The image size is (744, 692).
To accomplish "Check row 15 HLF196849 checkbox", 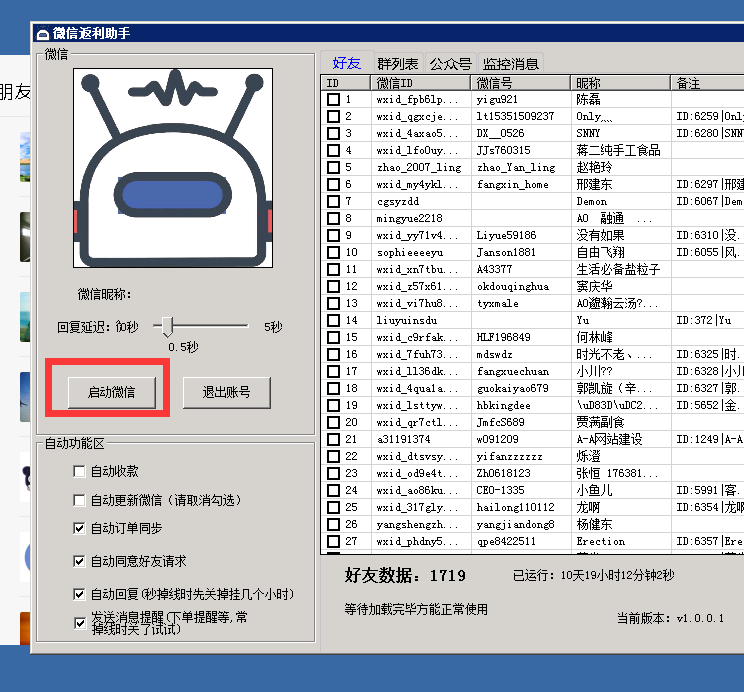I will point(334,337).
